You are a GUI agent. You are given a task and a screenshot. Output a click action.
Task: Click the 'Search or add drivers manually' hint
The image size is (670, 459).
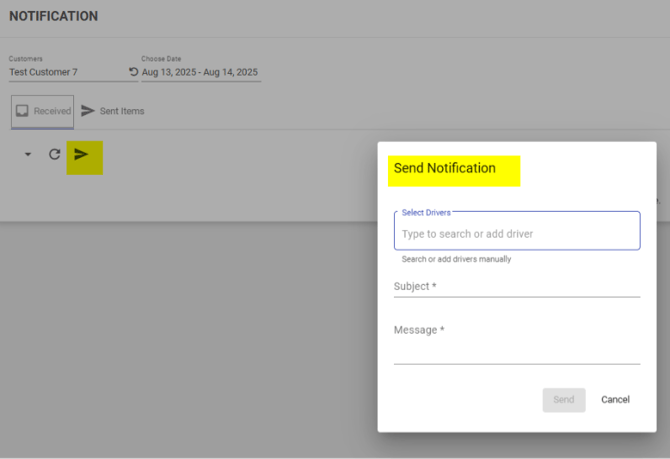click(456, 259)
